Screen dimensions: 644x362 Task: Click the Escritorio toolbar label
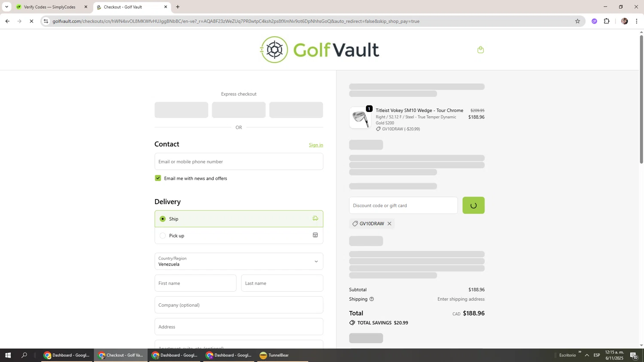[x=568, y=355]
